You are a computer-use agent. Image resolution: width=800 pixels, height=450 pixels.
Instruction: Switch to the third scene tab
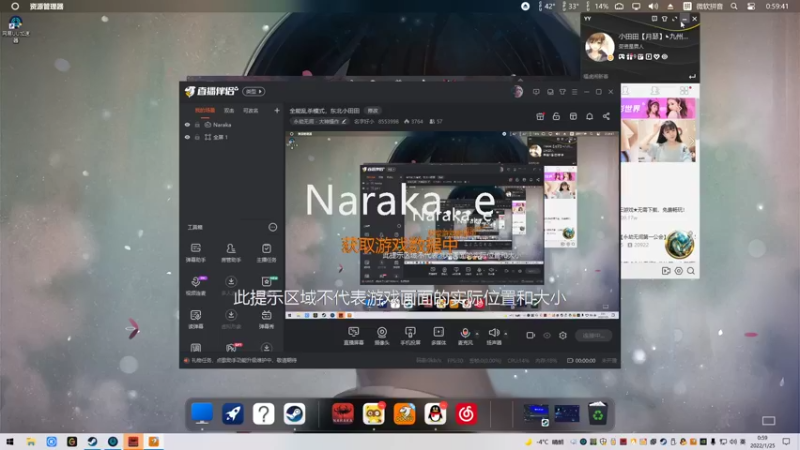(x=251, y=111)
